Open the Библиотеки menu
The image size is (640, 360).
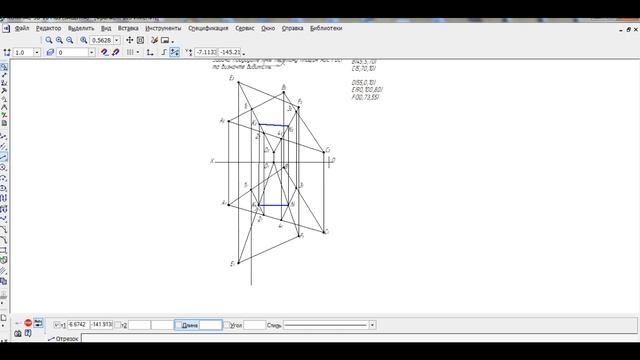pos(326,28)
